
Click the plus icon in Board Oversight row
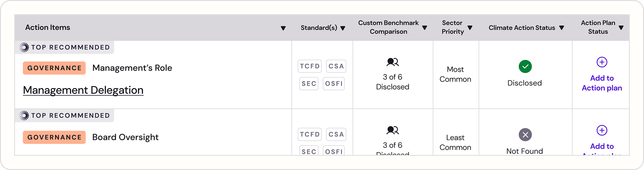[602, 130]
